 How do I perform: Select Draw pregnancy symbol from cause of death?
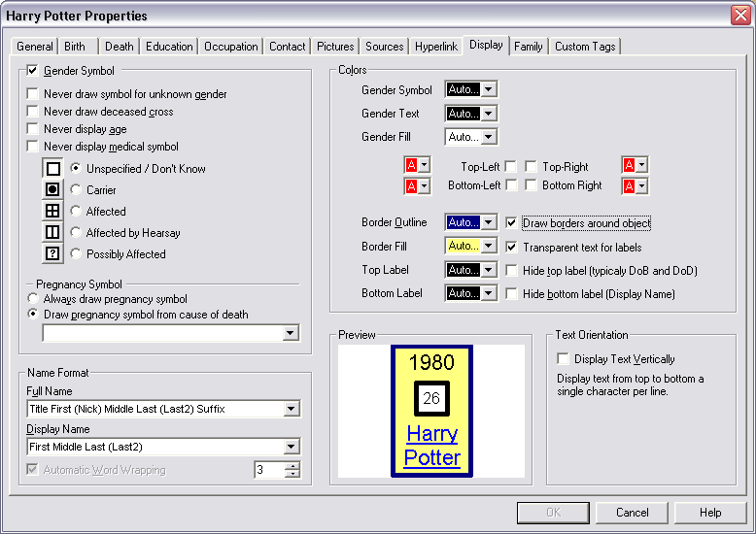coord(33,314)
